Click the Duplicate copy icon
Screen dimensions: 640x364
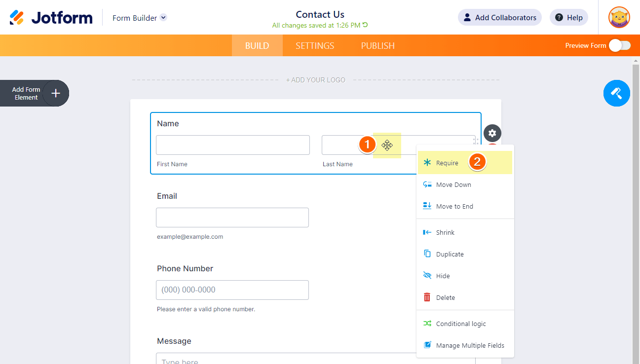[x=427, y=254]
